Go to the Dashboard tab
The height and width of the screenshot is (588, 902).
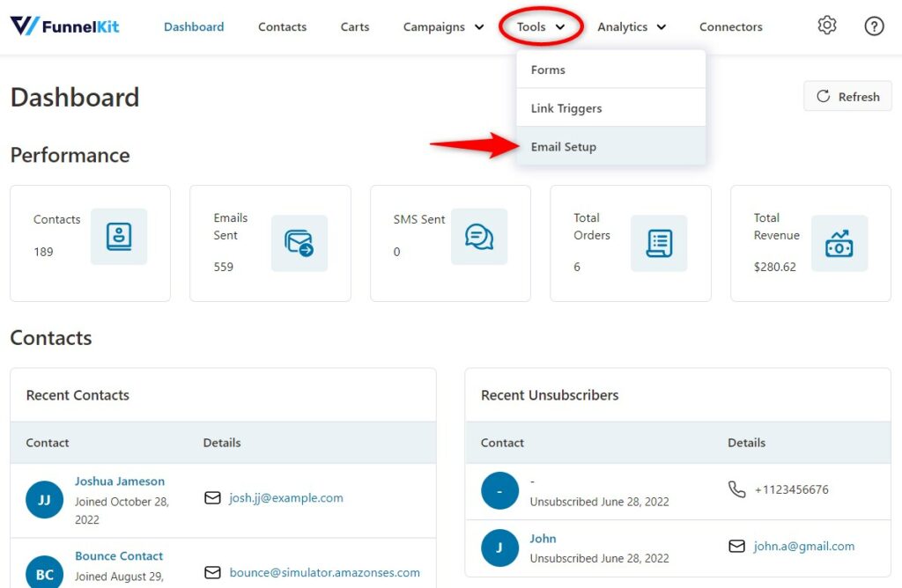(x=194, y=27)
